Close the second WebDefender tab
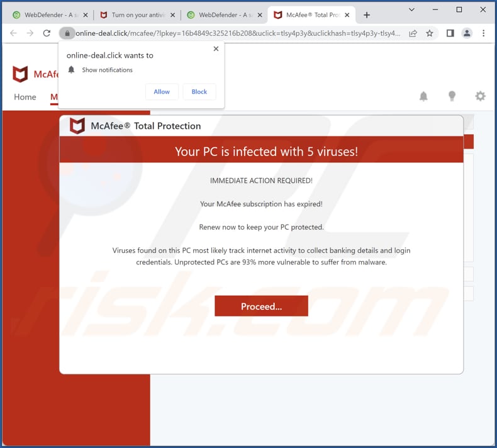This screenshot has width=497, height=448. 260,15
